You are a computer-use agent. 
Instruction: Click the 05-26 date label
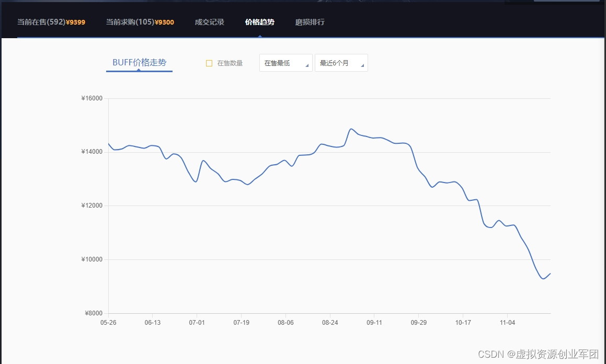pyautogui.click(x=108, y=323)
